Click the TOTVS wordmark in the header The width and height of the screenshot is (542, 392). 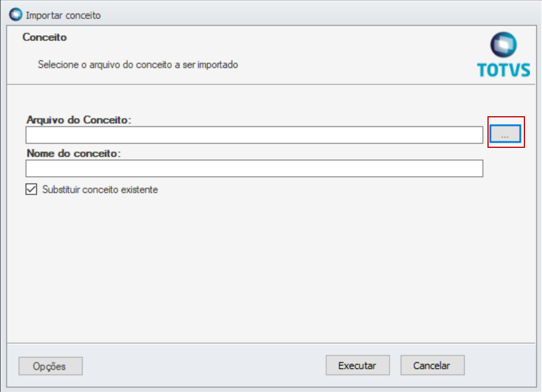[504, 70]
